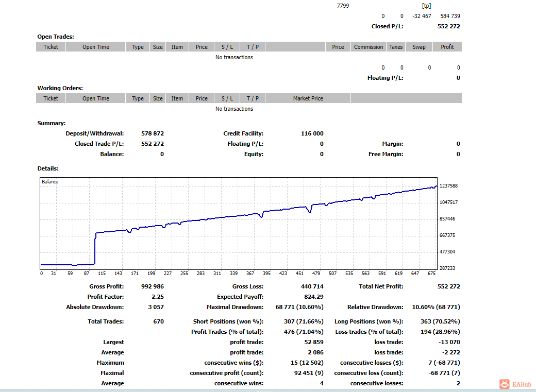Click the Total Net Profit: label

pyautogui.click(x=381, y=286)
